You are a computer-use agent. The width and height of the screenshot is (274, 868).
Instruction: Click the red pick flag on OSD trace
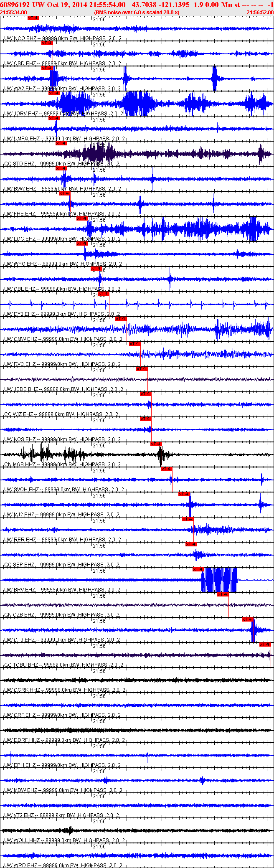point(47,43)
